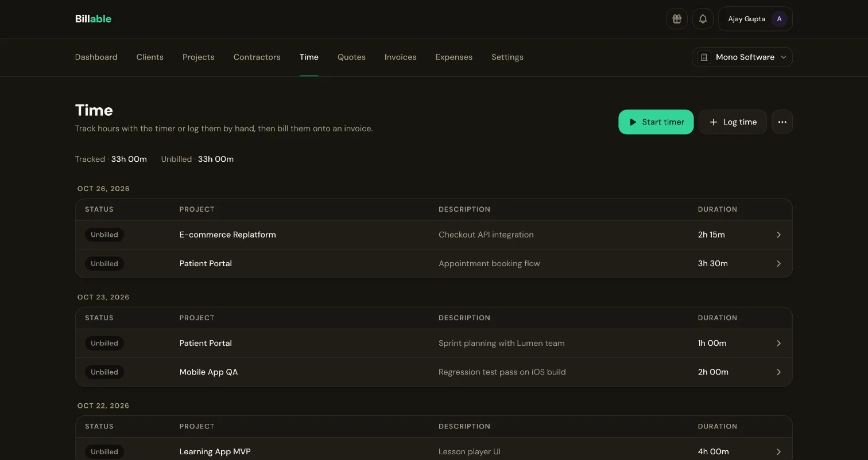Viewport: 868px width, 460px height.
Task: Click the Unbilled badge for Mobile App QA
Action: [104, 372]
